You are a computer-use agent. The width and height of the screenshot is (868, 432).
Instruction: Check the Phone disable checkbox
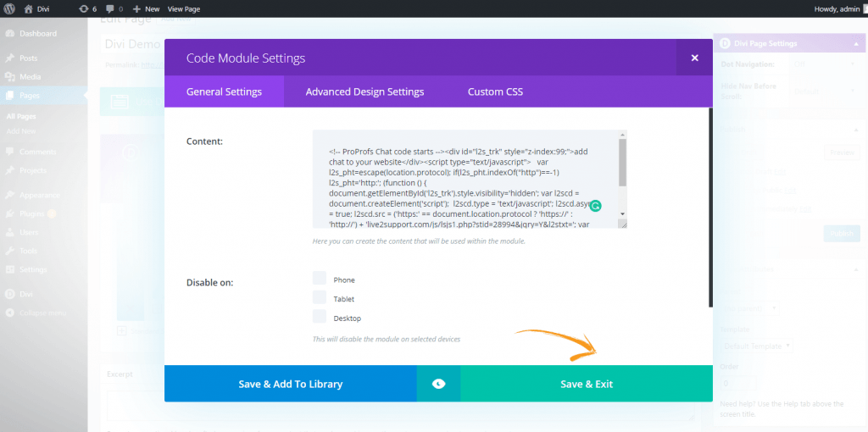(x=320, y=278)
